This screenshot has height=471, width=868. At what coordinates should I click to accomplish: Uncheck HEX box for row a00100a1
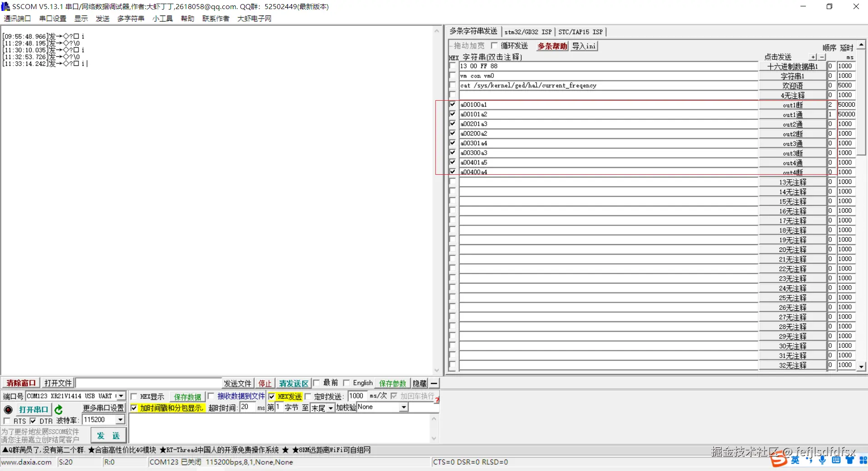tap(452, 104)
